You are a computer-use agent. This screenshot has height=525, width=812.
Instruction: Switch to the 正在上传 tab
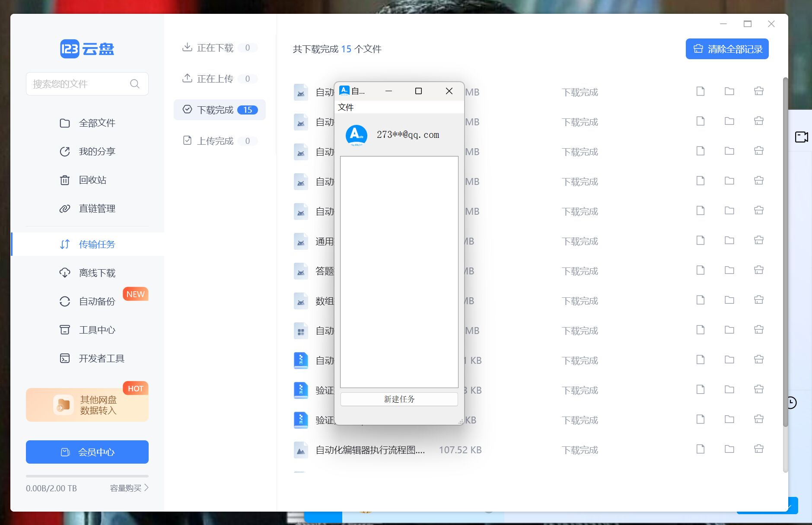220,79
